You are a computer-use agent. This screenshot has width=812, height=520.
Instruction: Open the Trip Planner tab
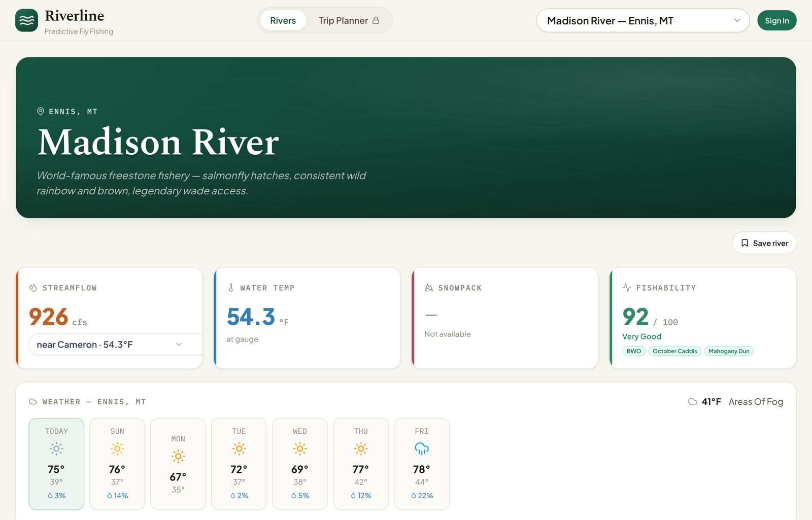tap(349, 21)
